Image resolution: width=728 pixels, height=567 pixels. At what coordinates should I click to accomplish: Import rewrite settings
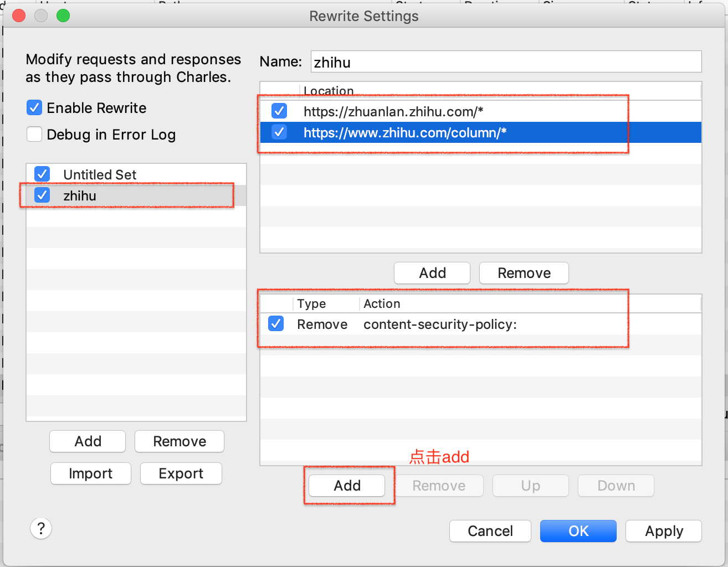(x=90, y=473)
